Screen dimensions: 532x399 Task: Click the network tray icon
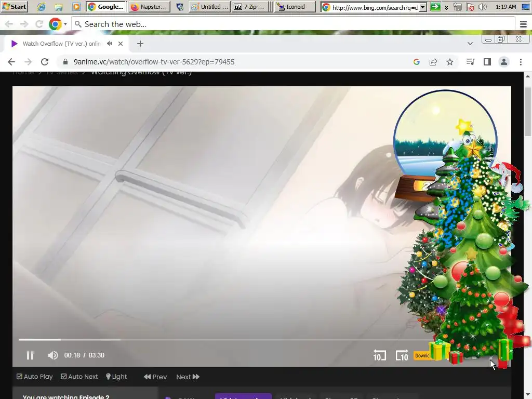click(458, 7)
